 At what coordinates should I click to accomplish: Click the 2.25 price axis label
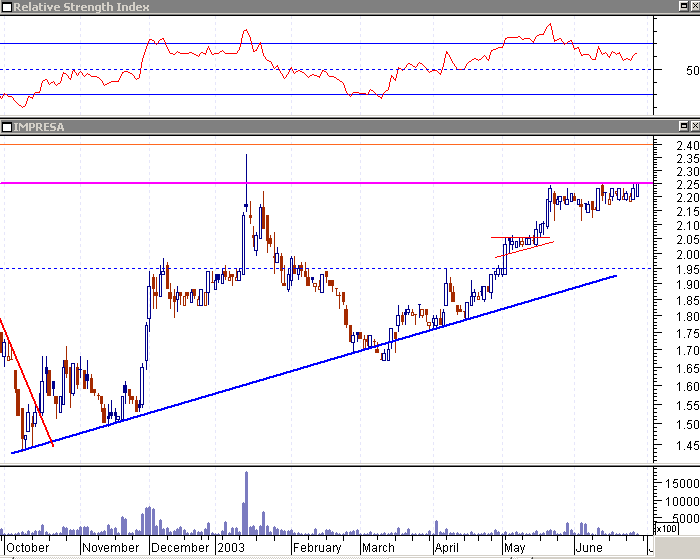coord(688,185)
